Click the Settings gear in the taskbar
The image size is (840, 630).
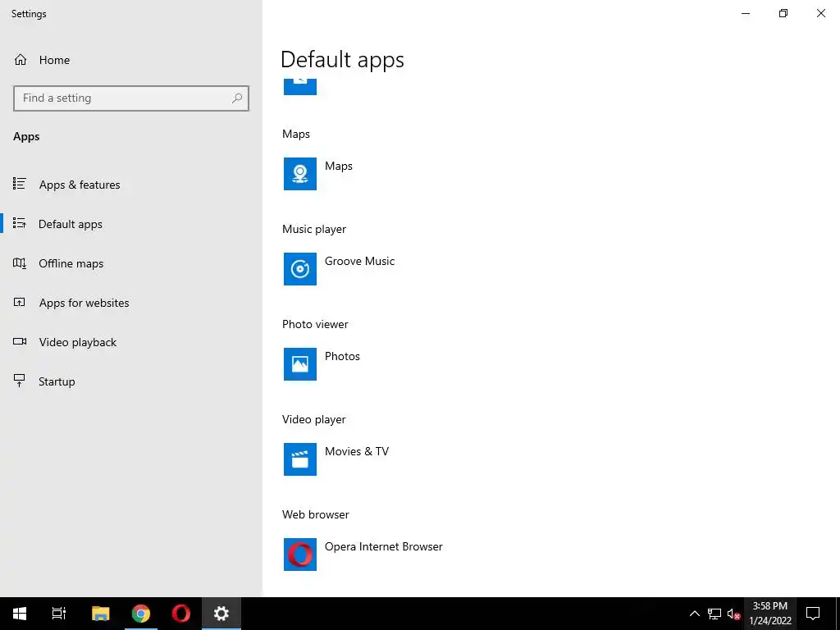(x=221, y=614)
